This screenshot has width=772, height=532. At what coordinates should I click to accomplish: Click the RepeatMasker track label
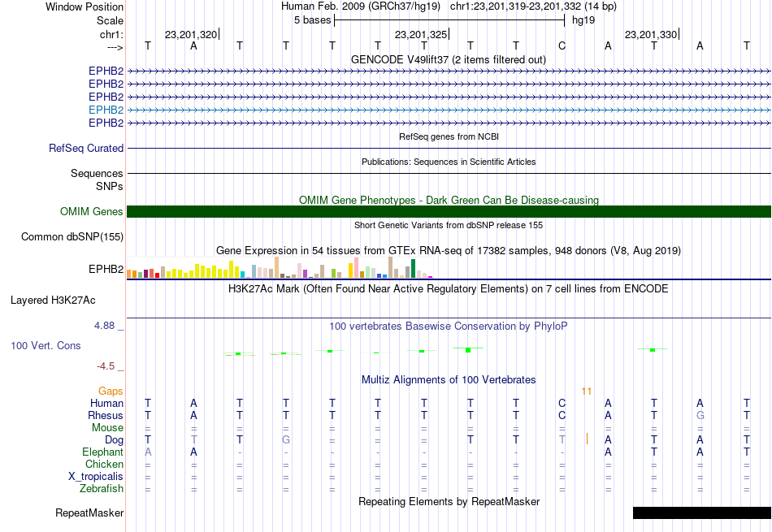[89, 513]
